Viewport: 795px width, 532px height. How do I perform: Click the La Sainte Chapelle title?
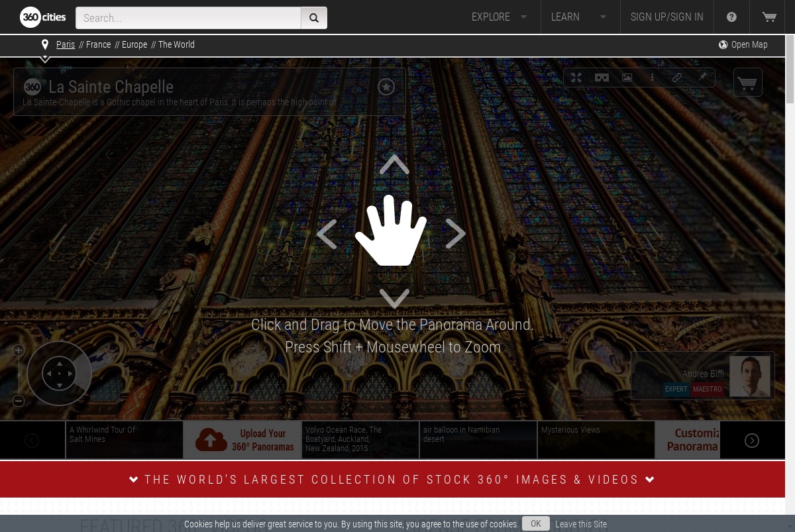(x=111, y=87)
